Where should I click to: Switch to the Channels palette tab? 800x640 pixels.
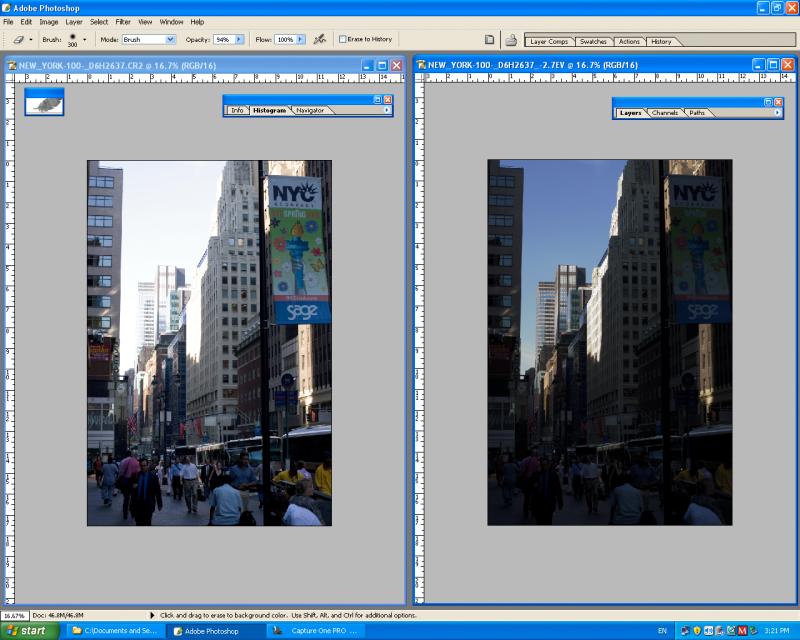665,113
